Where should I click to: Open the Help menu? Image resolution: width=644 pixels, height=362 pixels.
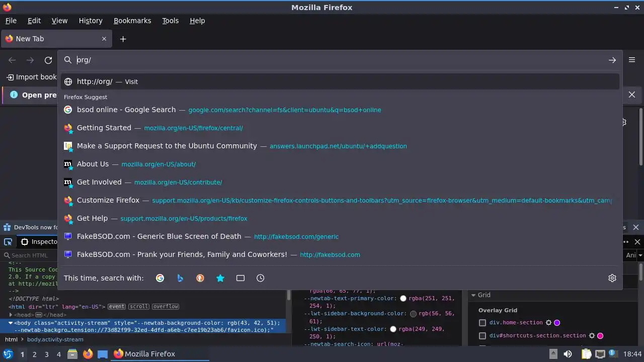click(197, 21)
